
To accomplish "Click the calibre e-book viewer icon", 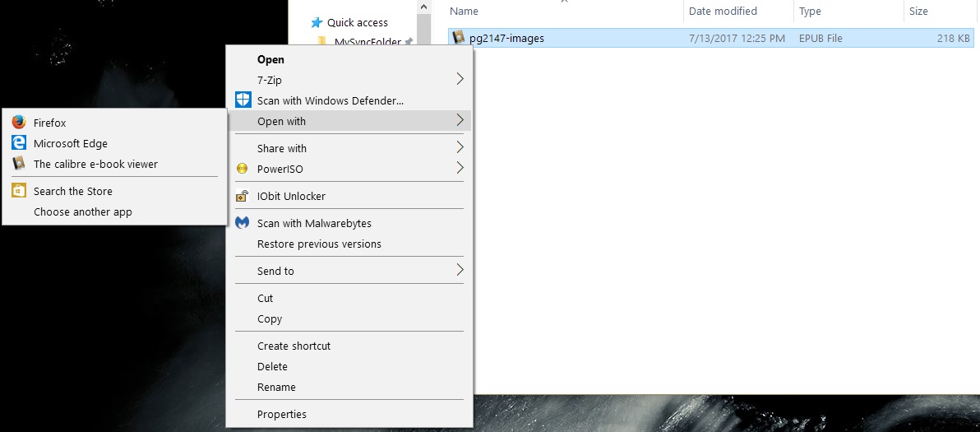I will click(x=18, y=164).
